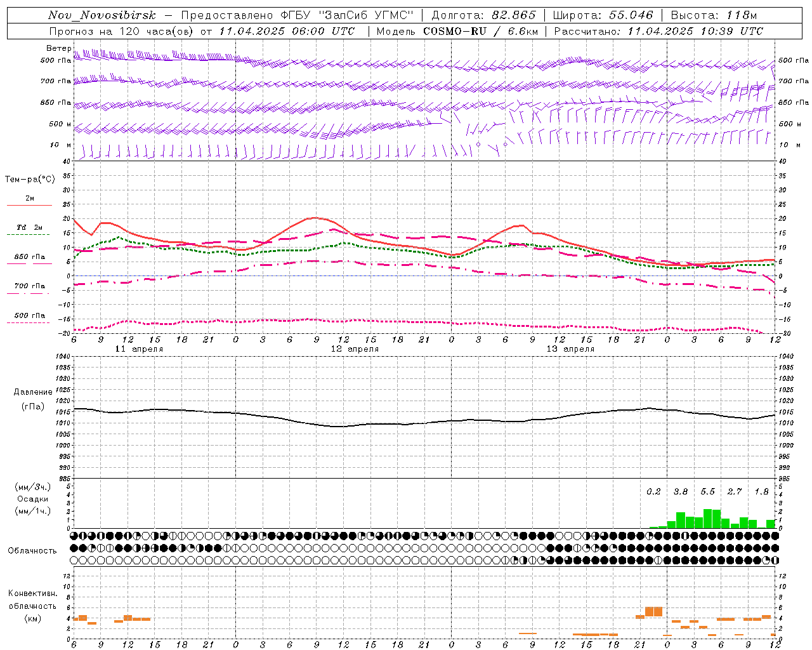812x650 pixels.
Task: Click the Тем-ра(°C) panel label
Action: 30,180
